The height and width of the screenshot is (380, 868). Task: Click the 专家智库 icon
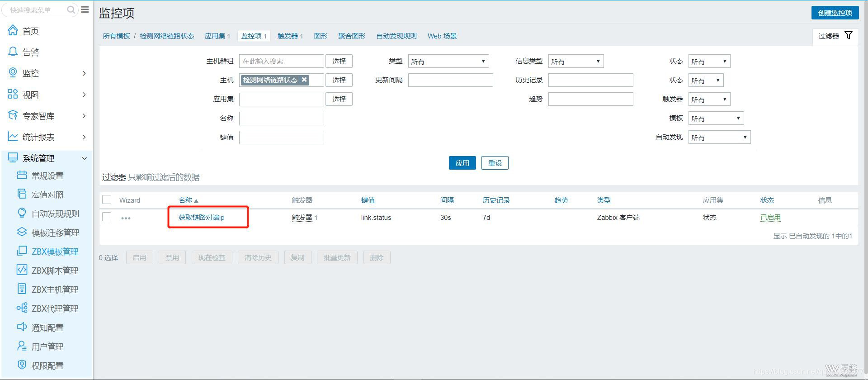(x=13, y=115)
